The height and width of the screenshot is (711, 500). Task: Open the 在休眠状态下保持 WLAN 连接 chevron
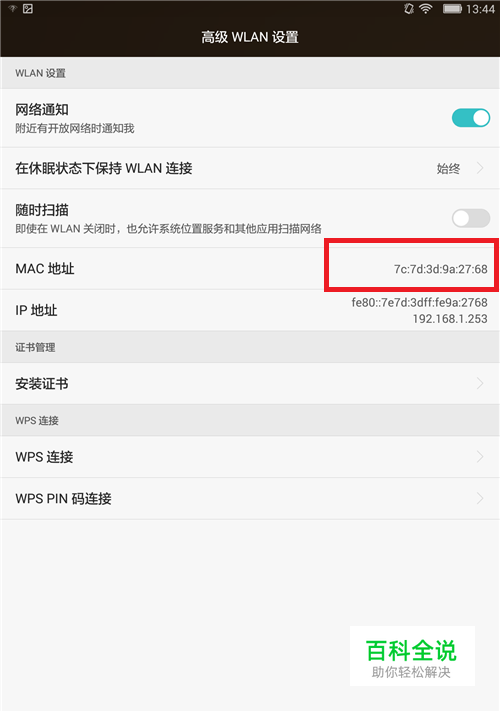pos(480,169)
